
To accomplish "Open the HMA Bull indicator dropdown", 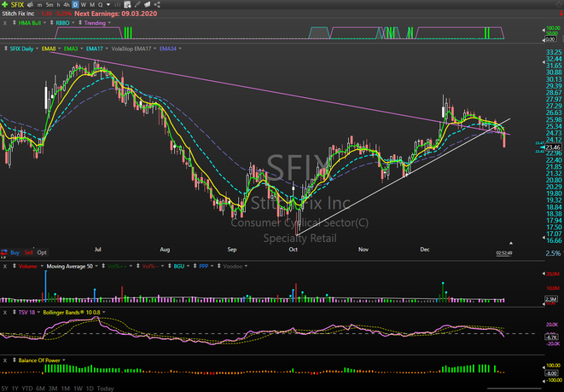I will (x=44, y=23).
